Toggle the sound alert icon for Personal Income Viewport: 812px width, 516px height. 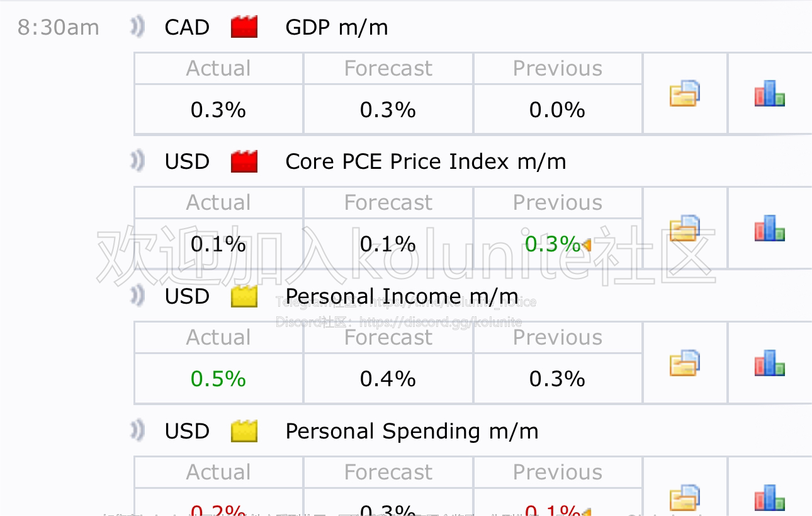point(137,296)
